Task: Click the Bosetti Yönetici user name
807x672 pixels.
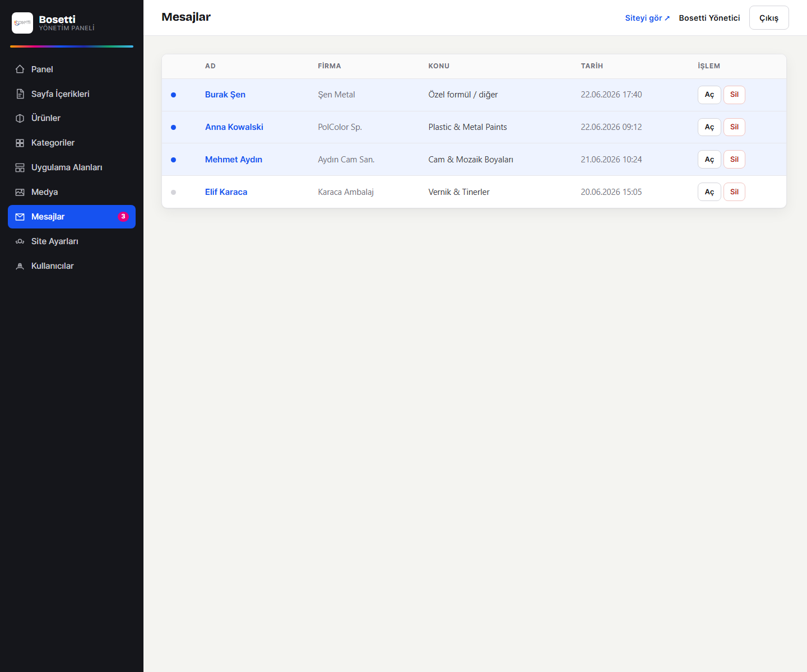Action: click(709, 18)
